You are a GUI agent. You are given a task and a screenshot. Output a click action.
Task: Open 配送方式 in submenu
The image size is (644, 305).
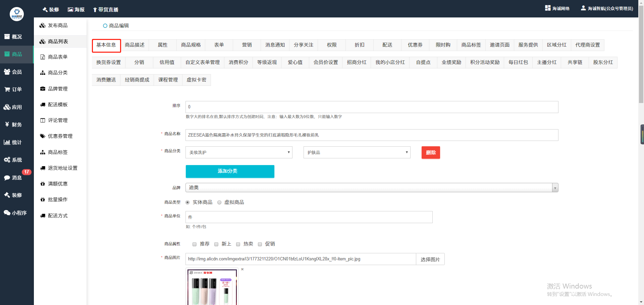tap(60, 215)
